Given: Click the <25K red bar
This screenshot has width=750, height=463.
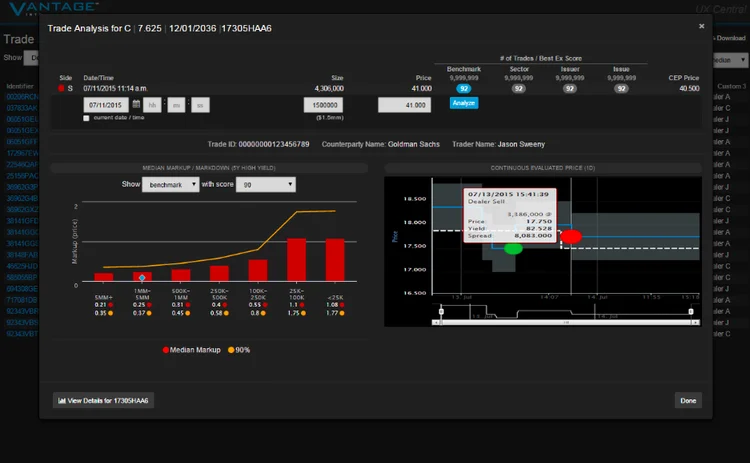Looking at the screenshot, I should pos(335,260).
